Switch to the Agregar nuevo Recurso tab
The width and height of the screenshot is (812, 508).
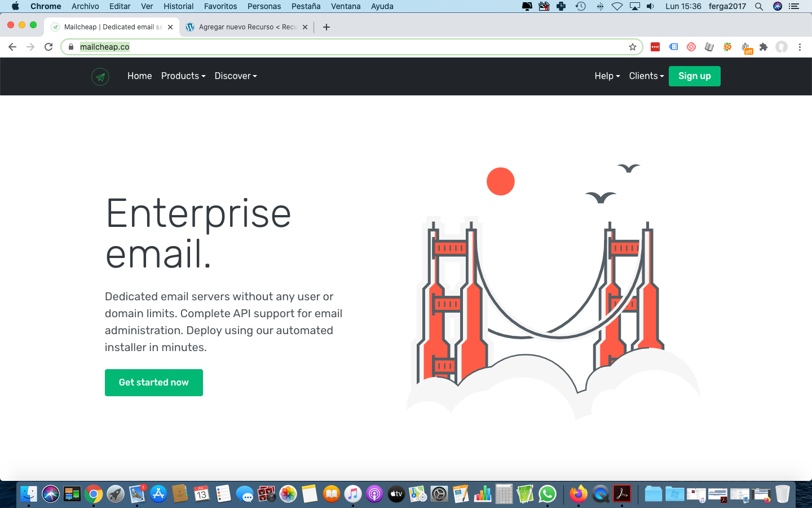point(247,27)
